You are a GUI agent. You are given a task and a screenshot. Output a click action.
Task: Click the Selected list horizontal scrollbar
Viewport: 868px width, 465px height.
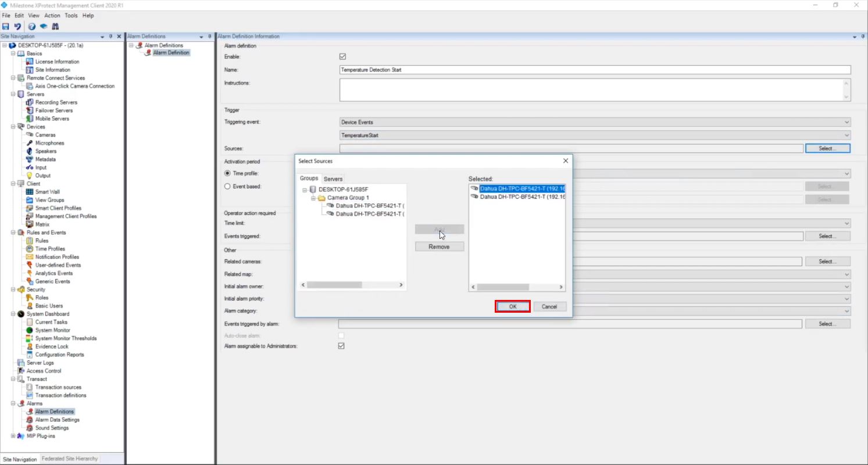coord(503,287)
